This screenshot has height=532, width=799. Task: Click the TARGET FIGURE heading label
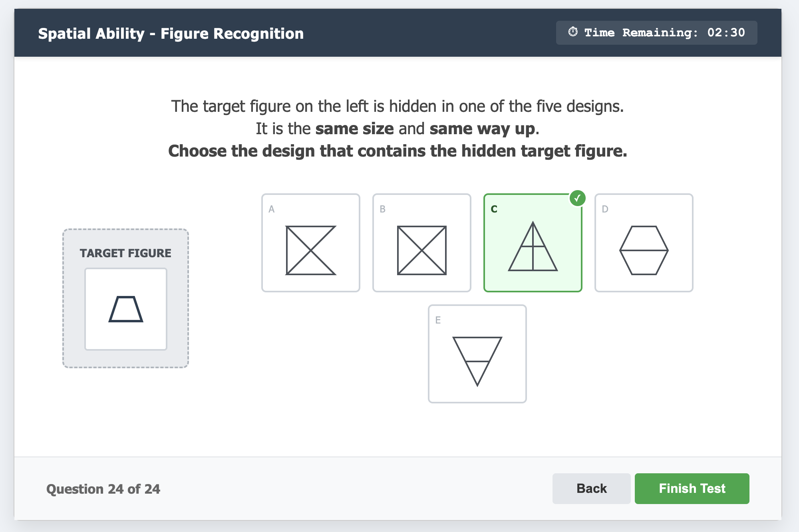pyautogui.click(x=125, y=253)
